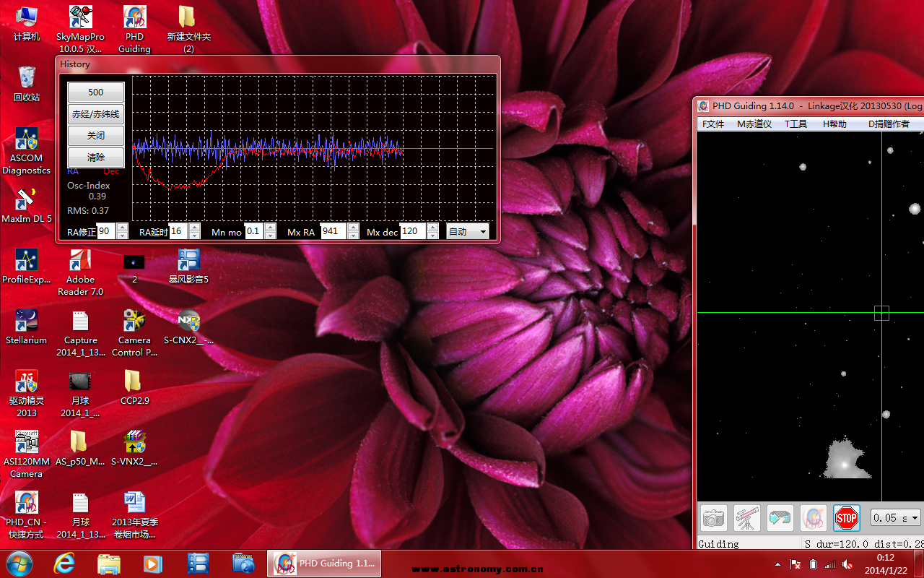The image size is (924, 578).
Task: Click the guide star crosshair box
Action: pyautogui.click(x=881, y=313)
